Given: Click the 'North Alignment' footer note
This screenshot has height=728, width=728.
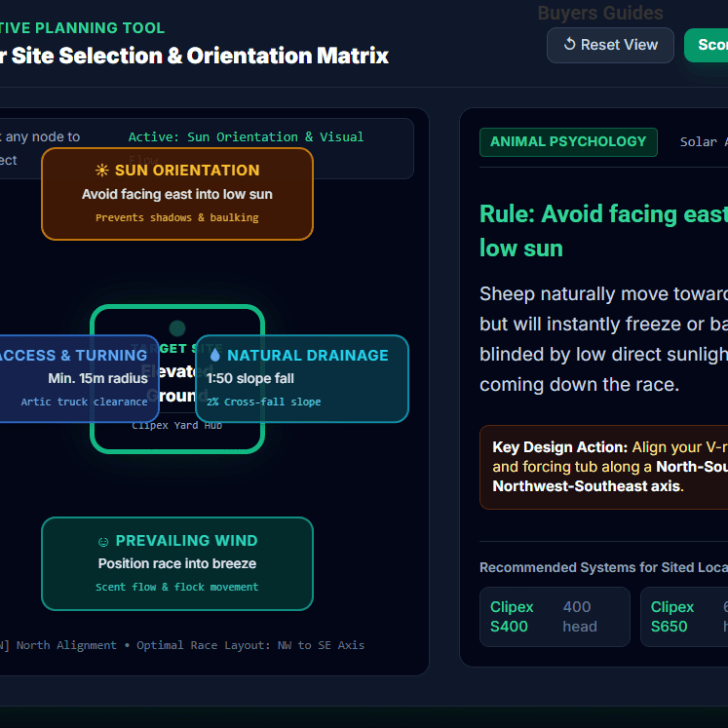Looking at the screenshot, I should coord(66,645).
